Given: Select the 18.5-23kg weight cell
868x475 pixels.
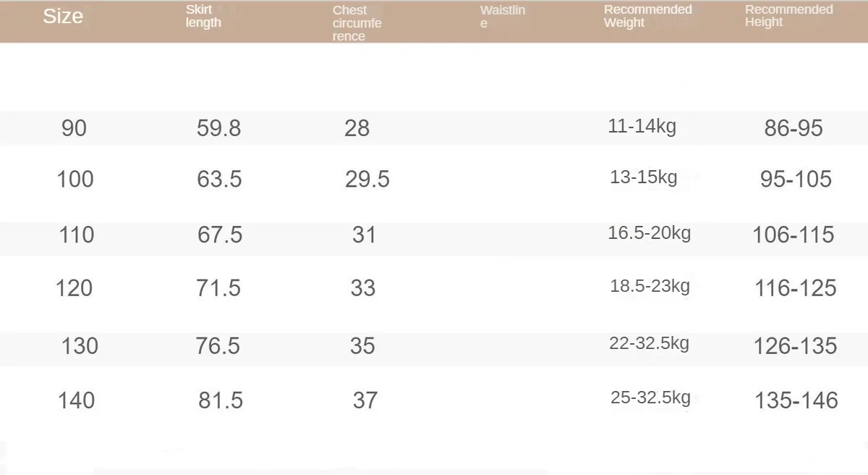Looking at the screenshot, I should [650, 286].
